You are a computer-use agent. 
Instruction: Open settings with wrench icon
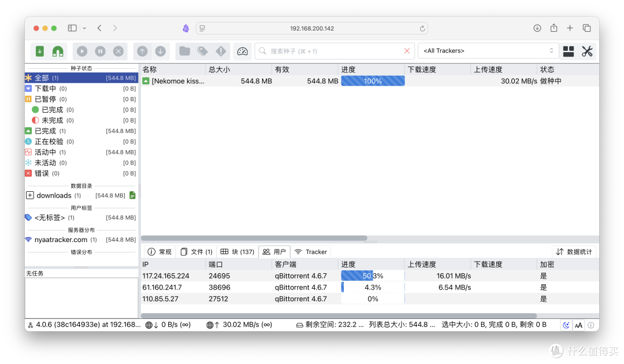[x=587, y=51]
